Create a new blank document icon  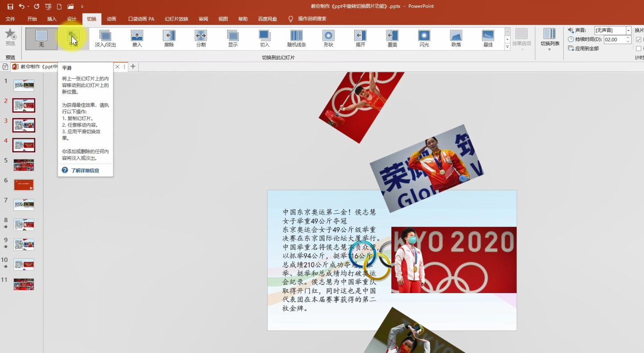(59, 6)
